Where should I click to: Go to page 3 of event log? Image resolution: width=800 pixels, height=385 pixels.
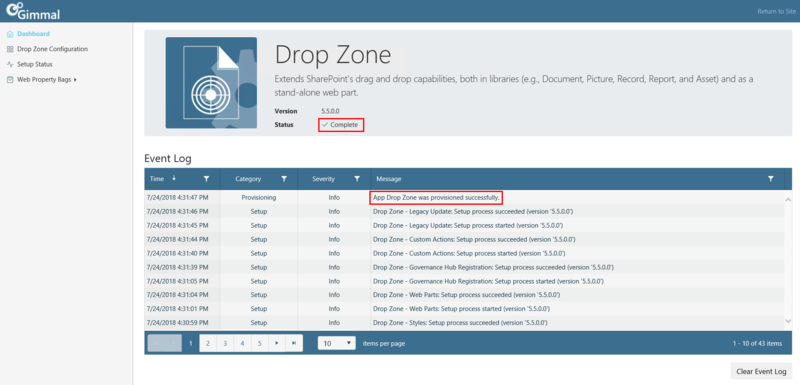coord(225,343)
